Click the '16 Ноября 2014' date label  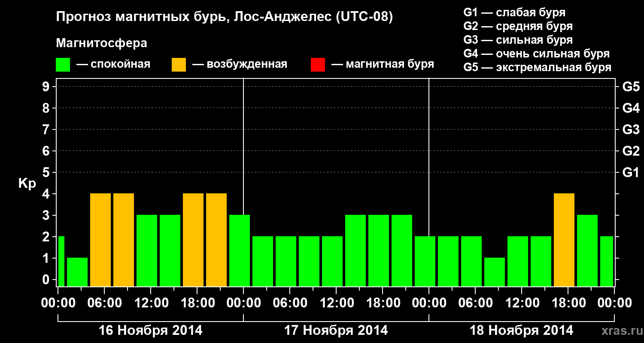coord(151,331)
